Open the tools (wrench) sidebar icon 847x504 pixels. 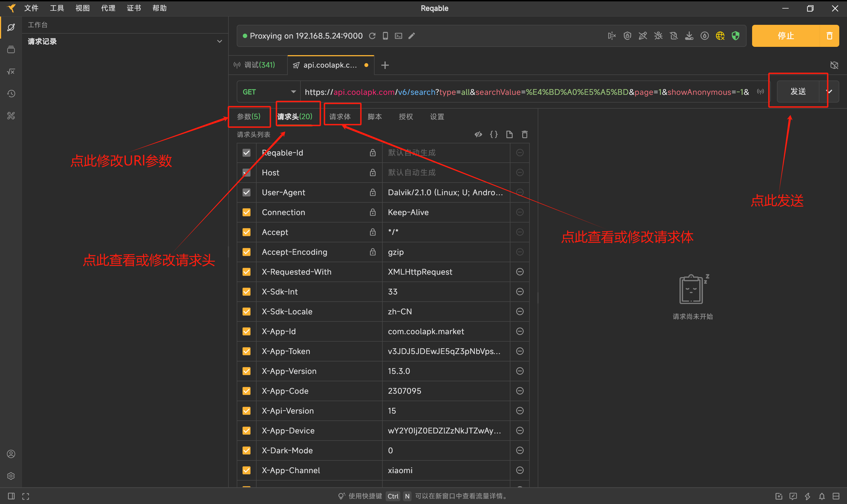11,116
